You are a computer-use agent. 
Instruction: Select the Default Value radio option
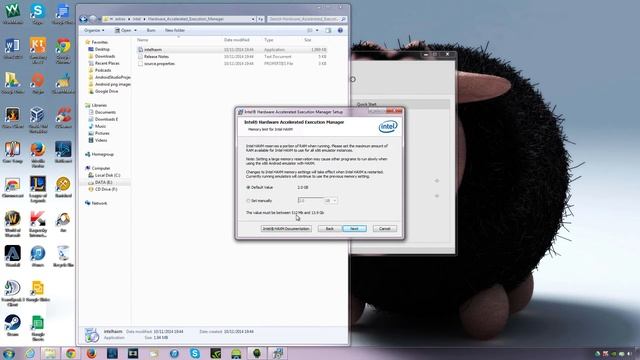pyautogui.click(x=248, y=187)
